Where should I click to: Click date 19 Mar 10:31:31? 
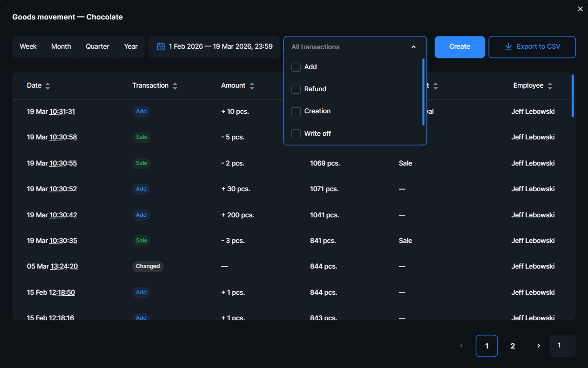click(51, 112)
